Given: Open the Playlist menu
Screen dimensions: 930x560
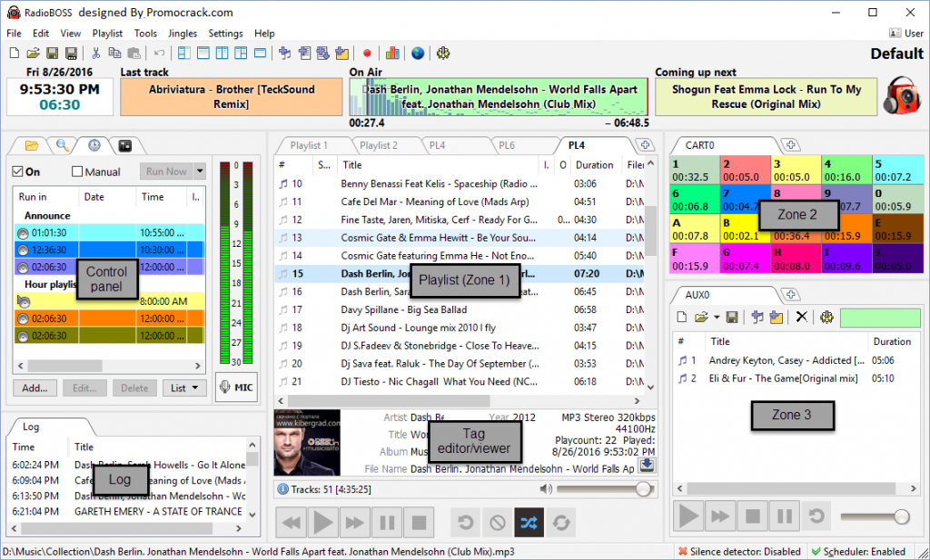Looking at the screenshot, I should coord(107,34).
